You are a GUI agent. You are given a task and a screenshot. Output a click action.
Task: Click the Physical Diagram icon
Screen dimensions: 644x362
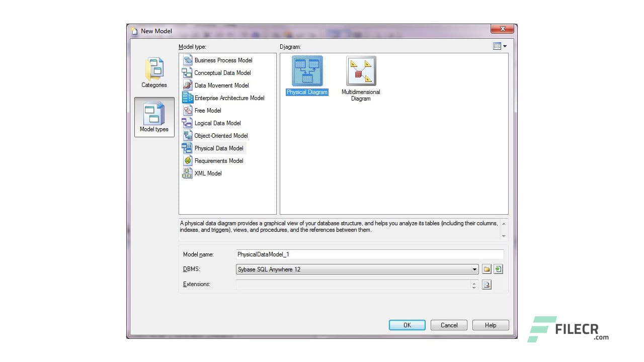point(307,70)
